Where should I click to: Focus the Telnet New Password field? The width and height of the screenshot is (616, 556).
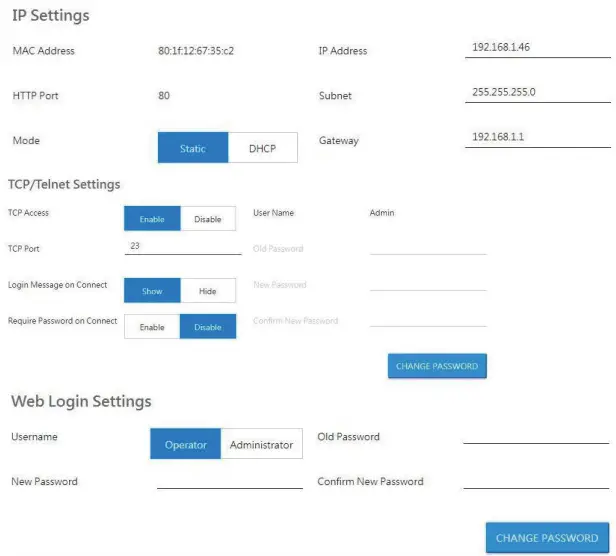pyautogui.click(x=428, y=283)
